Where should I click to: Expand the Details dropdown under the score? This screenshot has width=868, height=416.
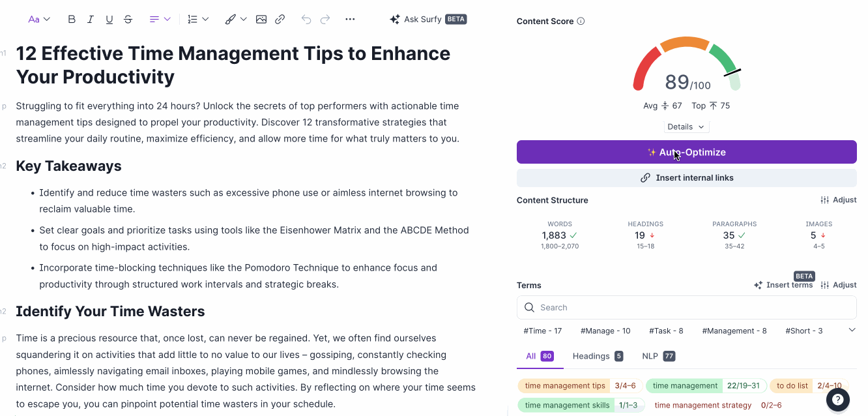tap(686, 126)
